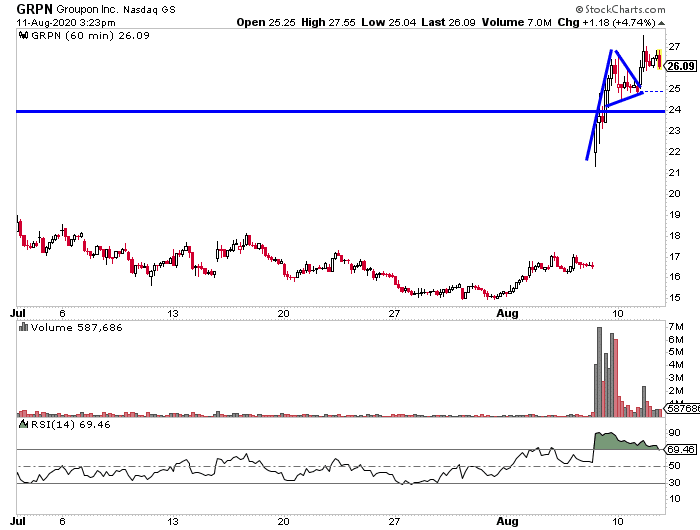Click the StockCharts.com copyright label
The image size is (700, 530).
tap(621, 9)
